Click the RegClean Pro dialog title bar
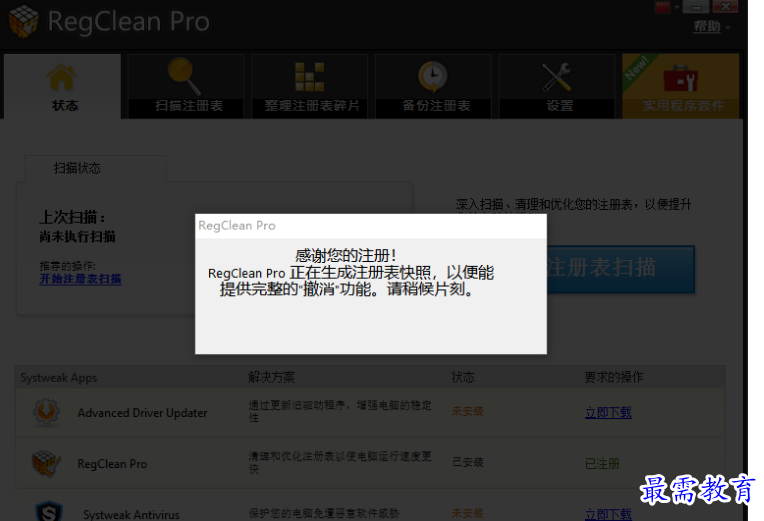Screen dimensions: 764x521 [371, 226]
